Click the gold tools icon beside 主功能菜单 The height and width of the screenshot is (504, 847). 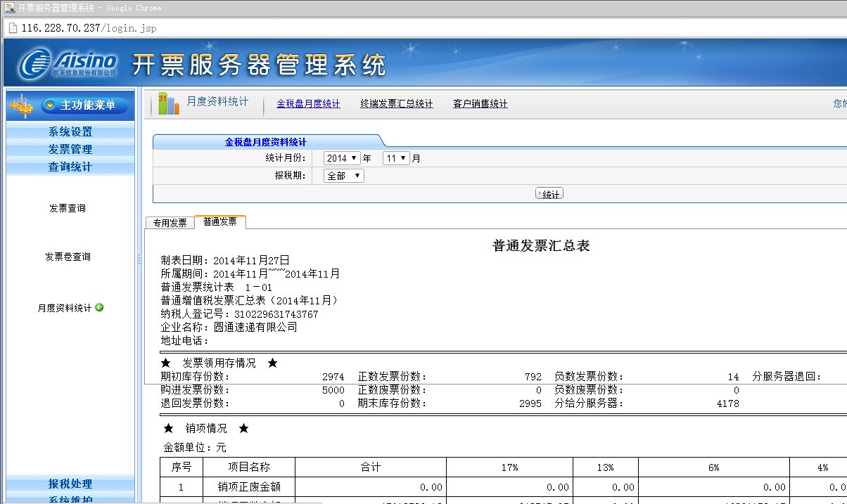pyautogui.click(x=22, y=106)
